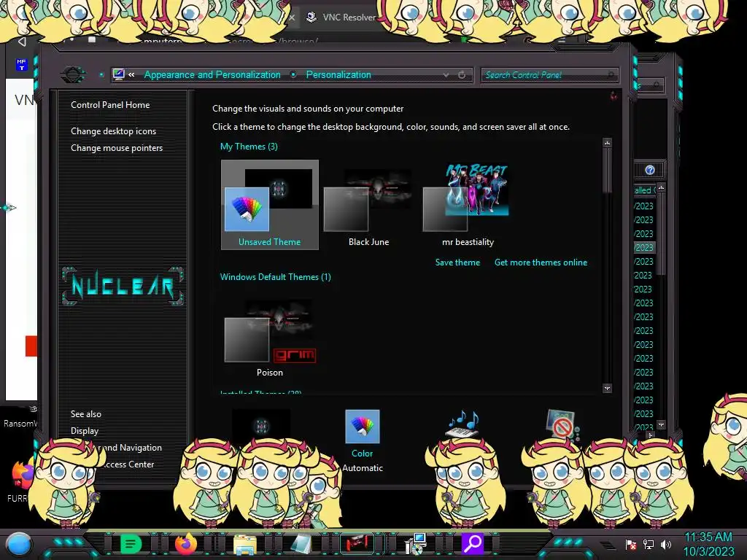Click the theme list scroll-down arrow
Screen dimensions: 747x560
(x=607, y=388)
